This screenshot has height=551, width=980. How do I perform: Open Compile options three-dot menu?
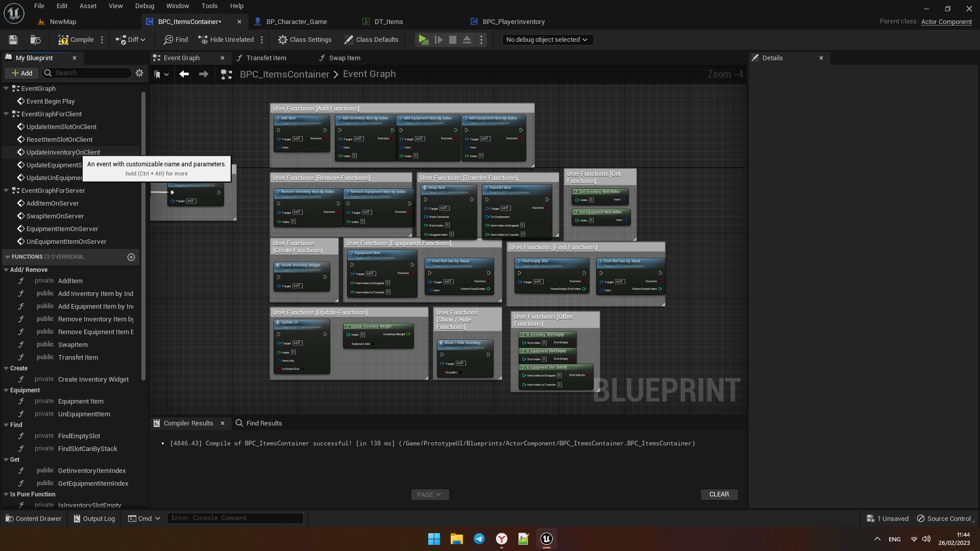102,40
